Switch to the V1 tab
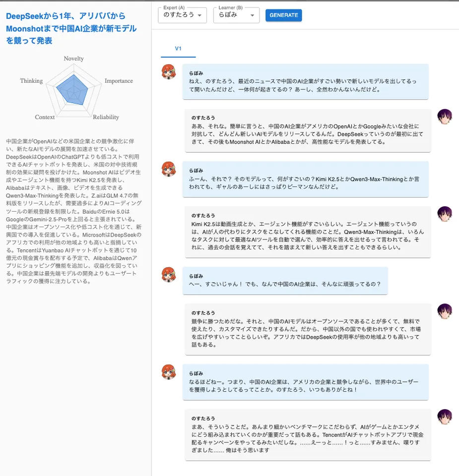The height and width of the screenshot is (476, 459). (178, 49)
